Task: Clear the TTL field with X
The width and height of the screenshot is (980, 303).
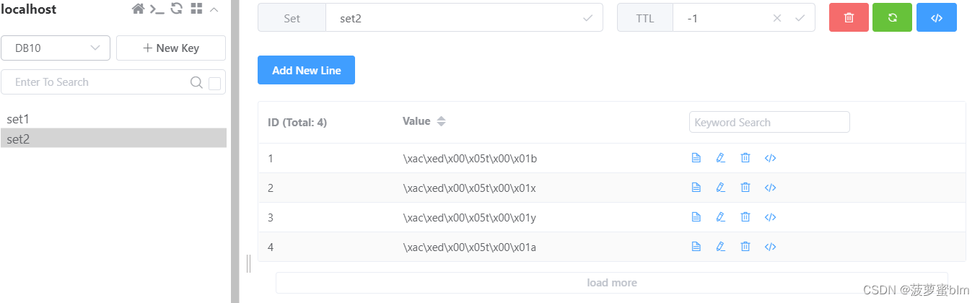Action: click(x=777, y=18)
